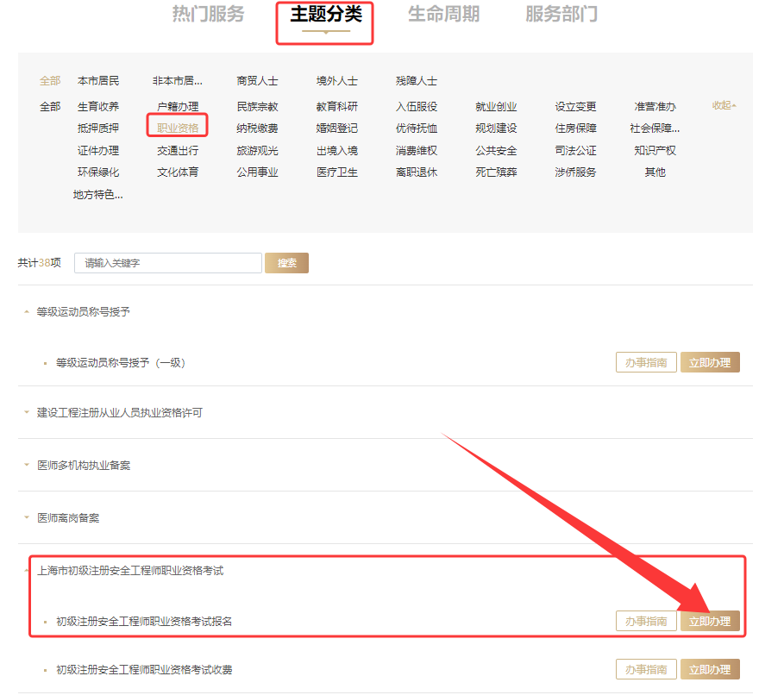The image size is (784, 695).
Task: Open 办事指南 for 等级运动员称号授予（一级）
Action: pyautogui.click(x=644, y=361)
